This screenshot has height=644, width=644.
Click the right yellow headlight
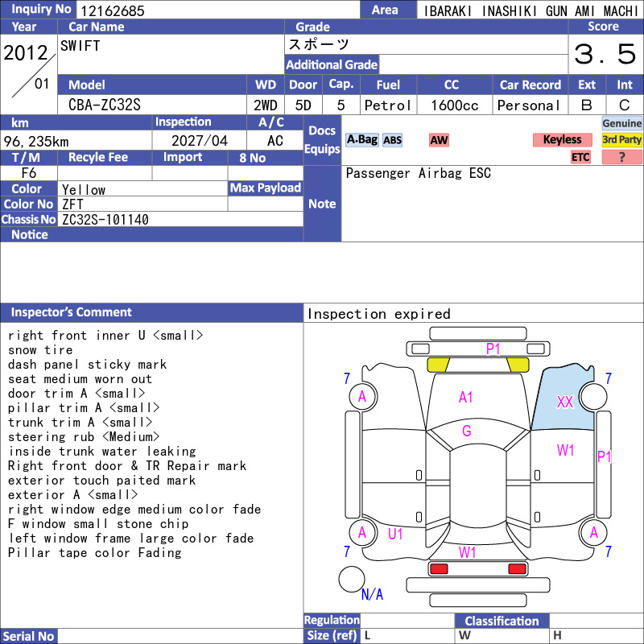point(518,365)
